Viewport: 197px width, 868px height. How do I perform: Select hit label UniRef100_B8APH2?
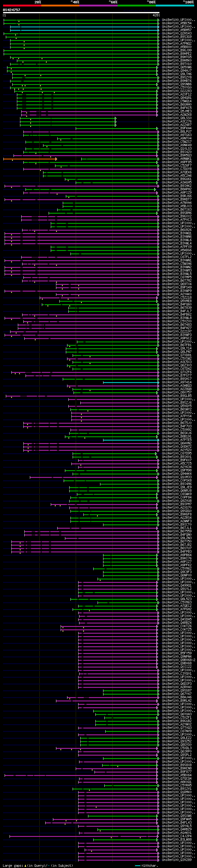tap(177, 189)
